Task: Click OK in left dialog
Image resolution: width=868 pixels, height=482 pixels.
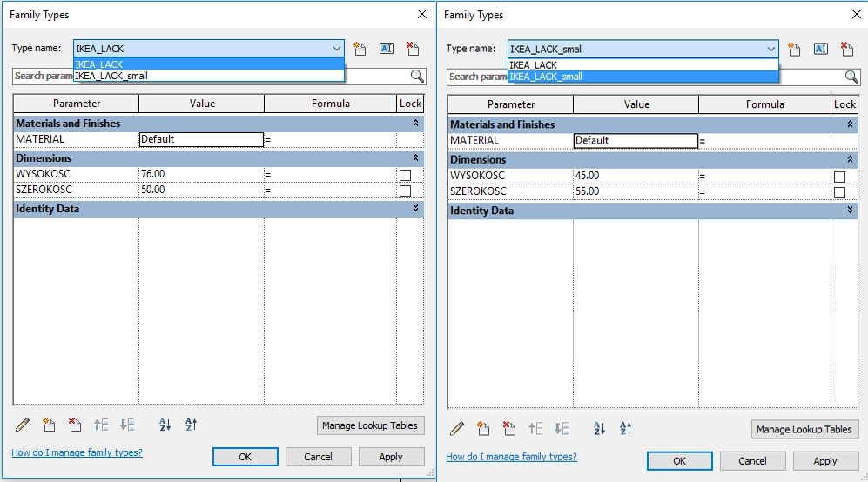Action: pyautogui.click(x=246, y=457)
